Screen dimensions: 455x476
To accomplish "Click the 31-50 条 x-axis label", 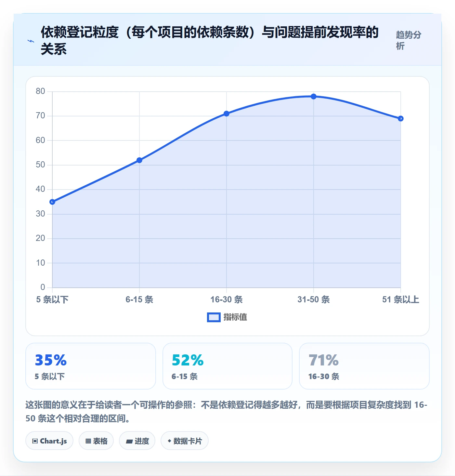I will 314,299.
